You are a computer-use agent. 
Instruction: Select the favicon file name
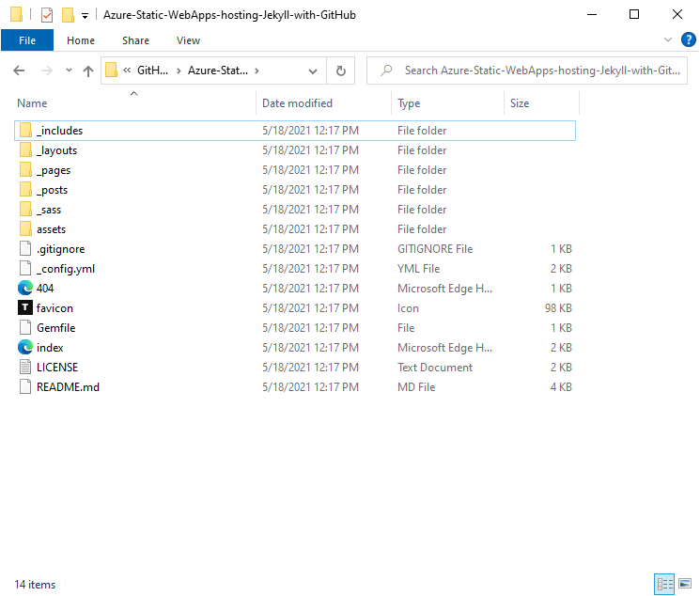(x=54, y=307)
